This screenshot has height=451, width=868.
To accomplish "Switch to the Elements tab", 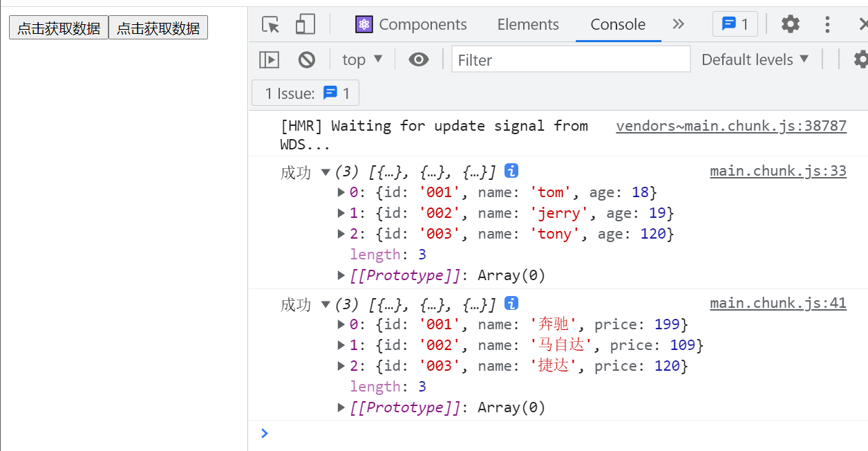I will 528,25.
